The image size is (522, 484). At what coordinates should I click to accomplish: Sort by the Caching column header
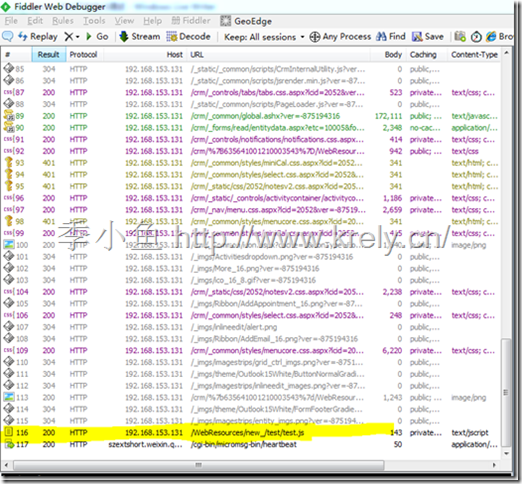pyautogui.click(x=427, y=55)
